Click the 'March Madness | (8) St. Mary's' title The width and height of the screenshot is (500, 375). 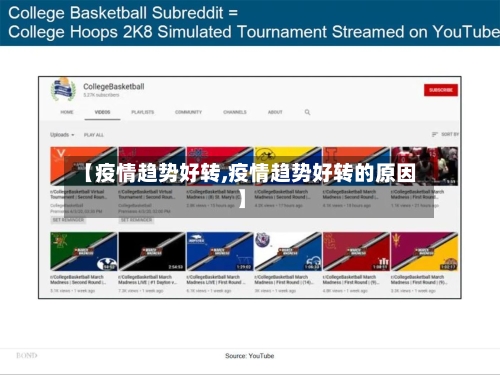[214, 194]
